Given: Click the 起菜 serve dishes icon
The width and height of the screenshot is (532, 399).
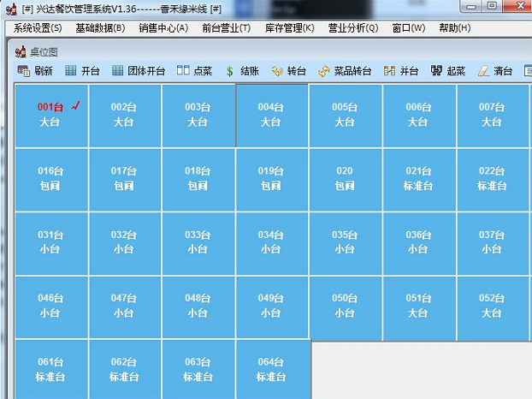Looking at the screenshot, I should (436, 70).
